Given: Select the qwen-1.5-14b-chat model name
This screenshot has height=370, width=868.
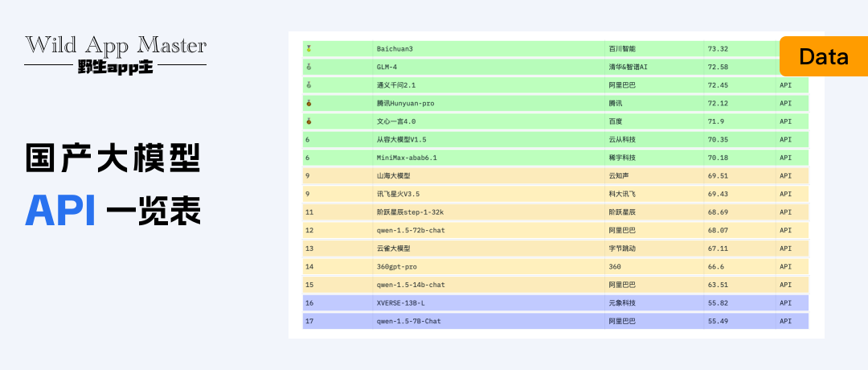Looking at the screenshot, I should [x=411, y=285].
